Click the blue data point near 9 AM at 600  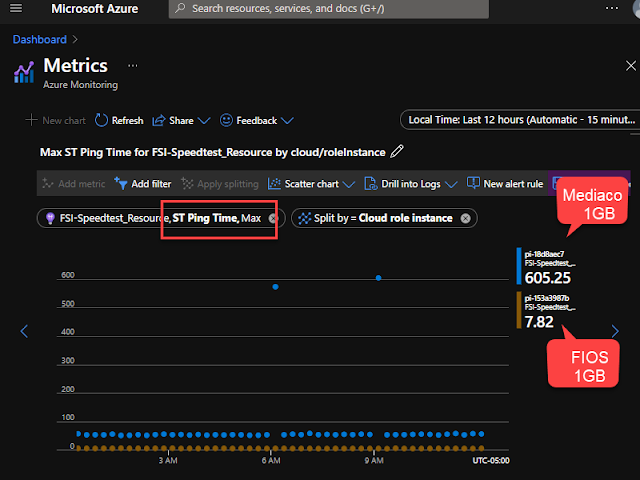point(378,278)
